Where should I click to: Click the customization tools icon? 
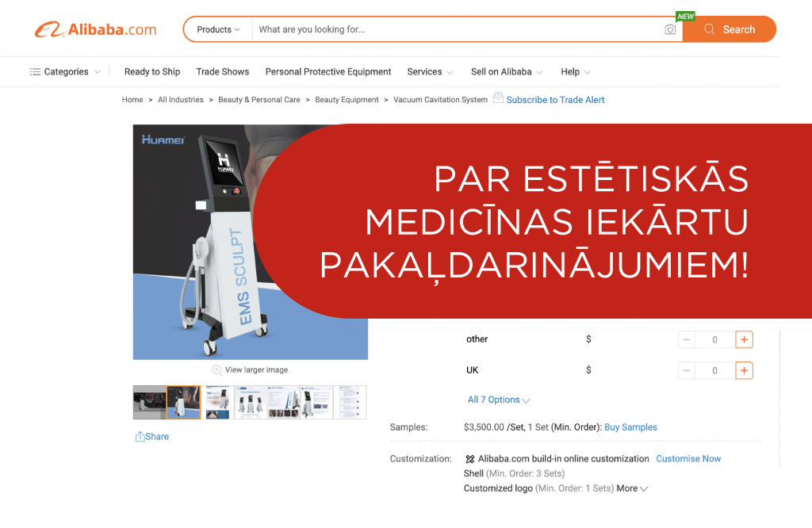[469, 459]
